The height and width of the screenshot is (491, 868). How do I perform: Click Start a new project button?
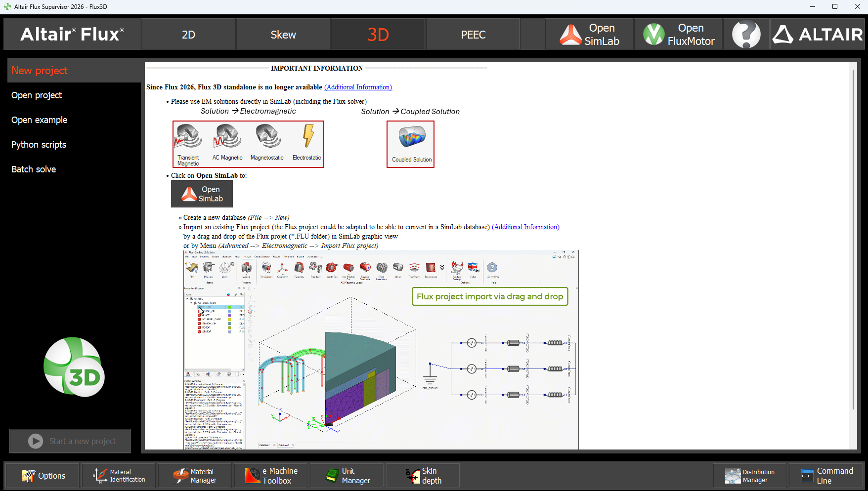(x=70, y=441)
